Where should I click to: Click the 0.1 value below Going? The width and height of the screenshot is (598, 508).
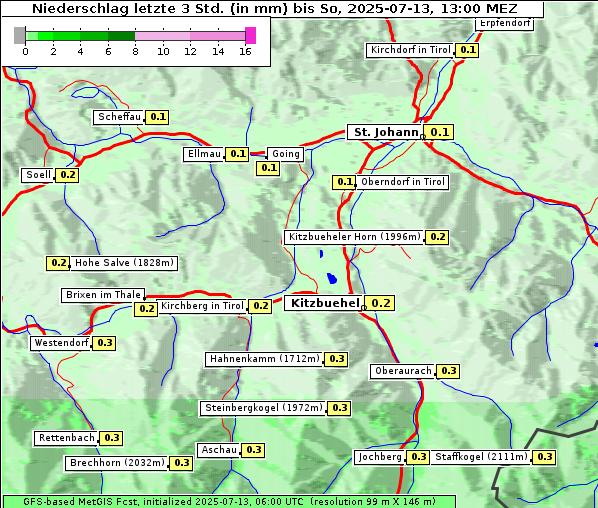pyautogui.click(x=268, y=168)
